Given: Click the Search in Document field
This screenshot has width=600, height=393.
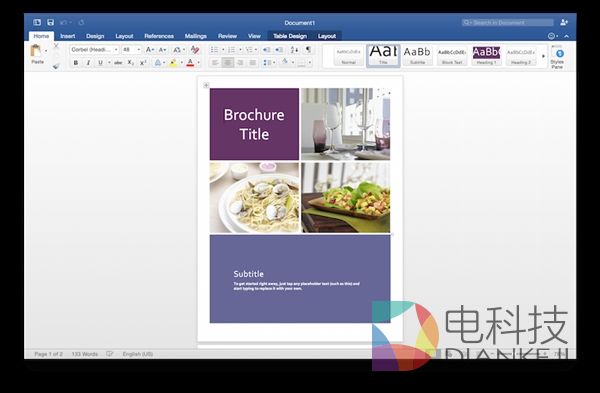Looking at the screenshot, I should [507, 23].
